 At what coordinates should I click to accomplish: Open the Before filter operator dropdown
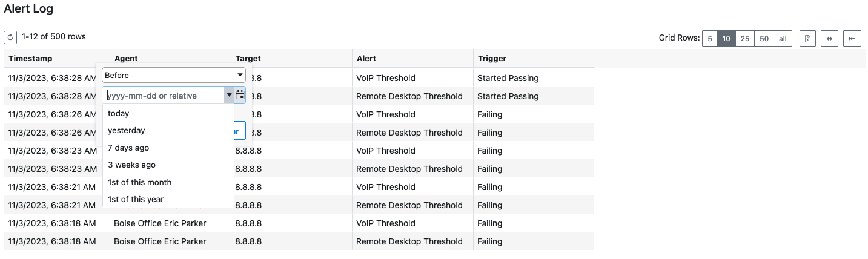click(x=173, y=76)
